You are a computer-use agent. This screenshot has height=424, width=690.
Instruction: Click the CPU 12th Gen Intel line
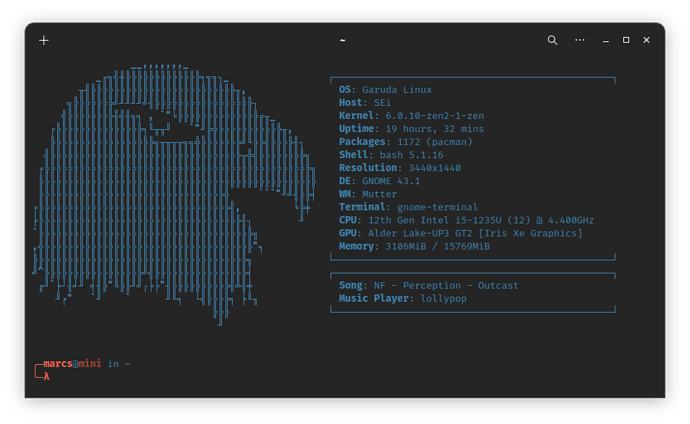pos(466,220)
